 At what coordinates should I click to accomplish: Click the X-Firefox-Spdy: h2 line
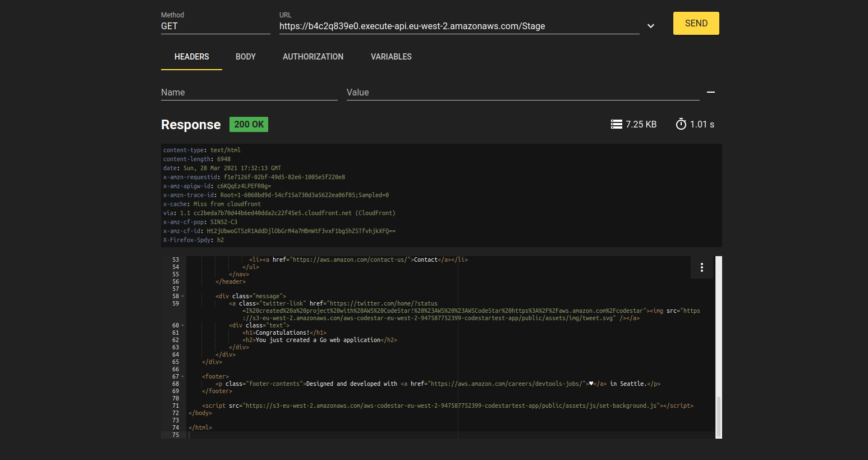coord(194,240)
